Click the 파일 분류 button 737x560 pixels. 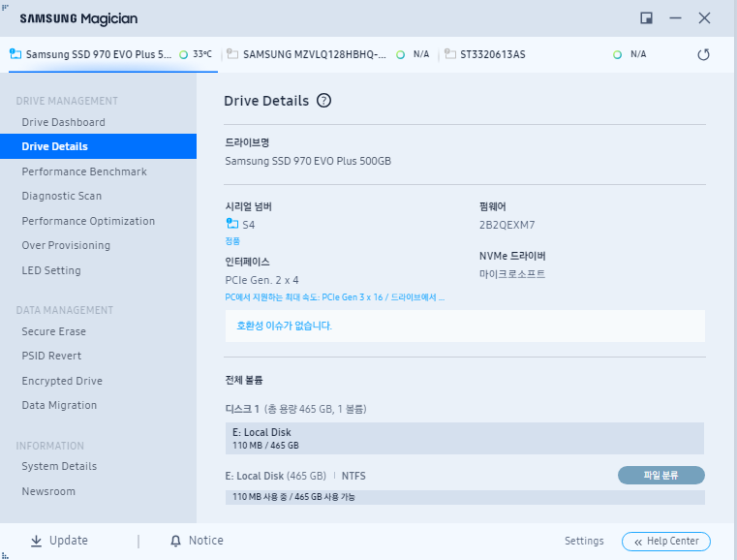pos(660,476)
